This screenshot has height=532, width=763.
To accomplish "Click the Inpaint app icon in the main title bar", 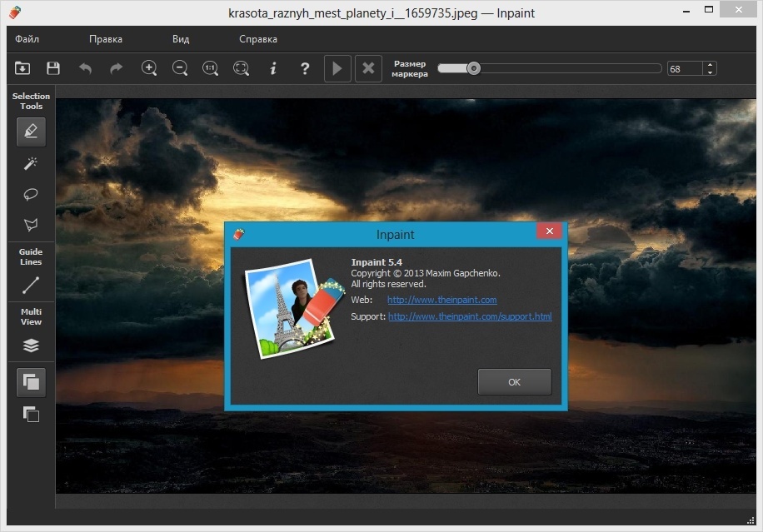I will click(15, 12).
